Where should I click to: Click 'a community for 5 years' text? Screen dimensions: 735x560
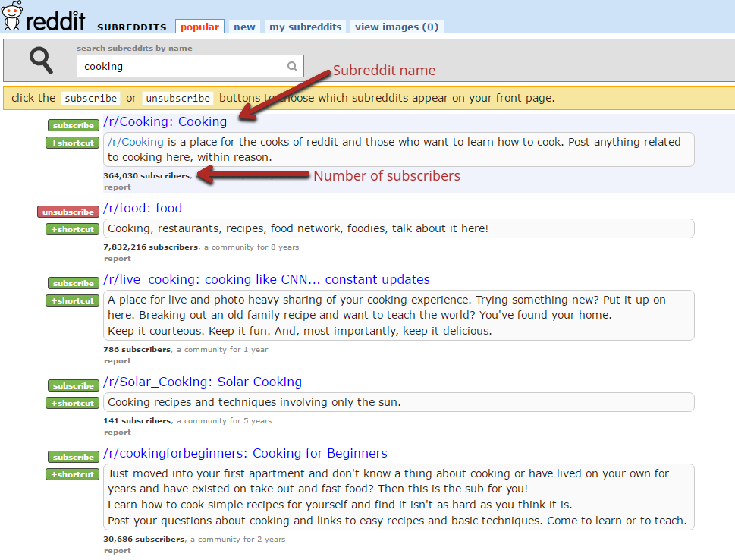click(x=224, y=420)
